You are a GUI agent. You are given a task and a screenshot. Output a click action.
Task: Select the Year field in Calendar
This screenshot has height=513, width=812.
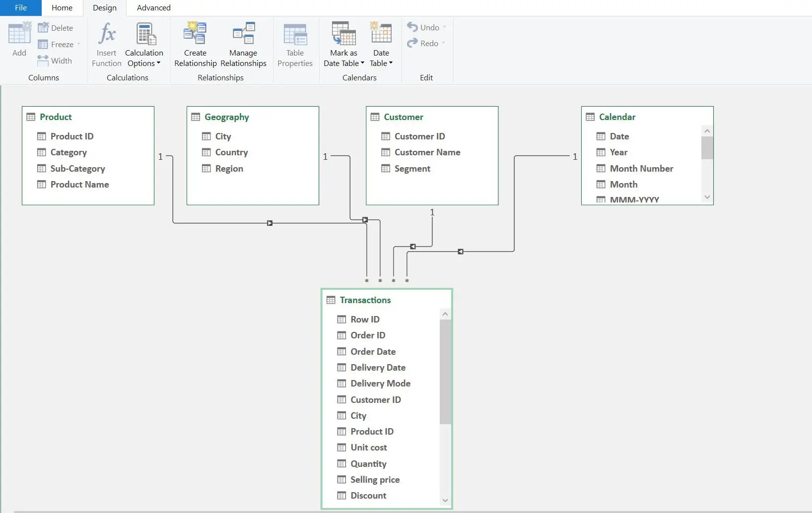(x=618, y=152)
